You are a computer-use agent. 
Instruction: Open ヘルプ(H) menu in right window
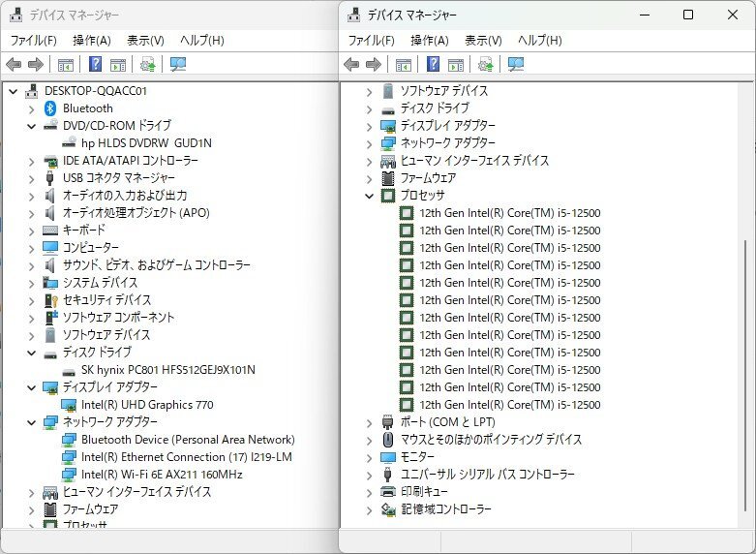click(540, 40)
